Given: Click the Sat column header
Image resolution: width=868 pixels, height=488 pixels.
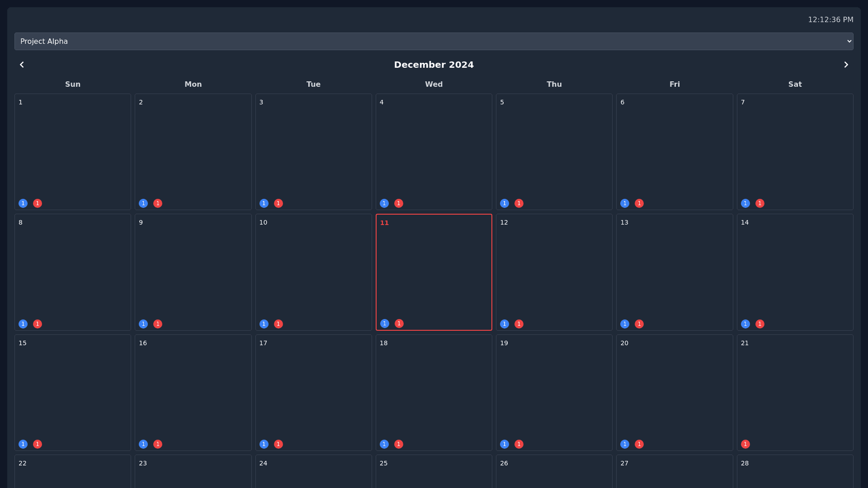Looking at the screenshot, I should 795,84.
